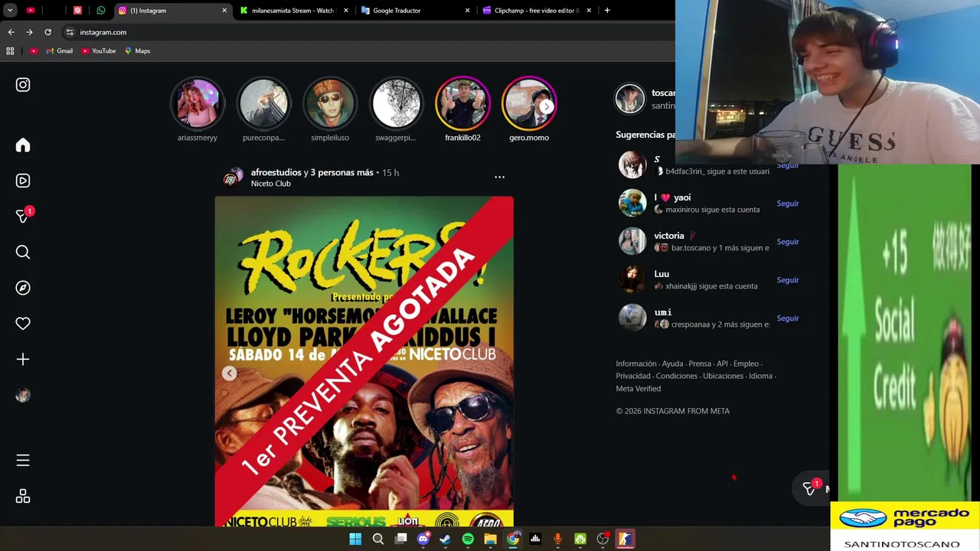980x551 pixels.
Task: Open Task View from the taskbar
Action: (400, 539)
